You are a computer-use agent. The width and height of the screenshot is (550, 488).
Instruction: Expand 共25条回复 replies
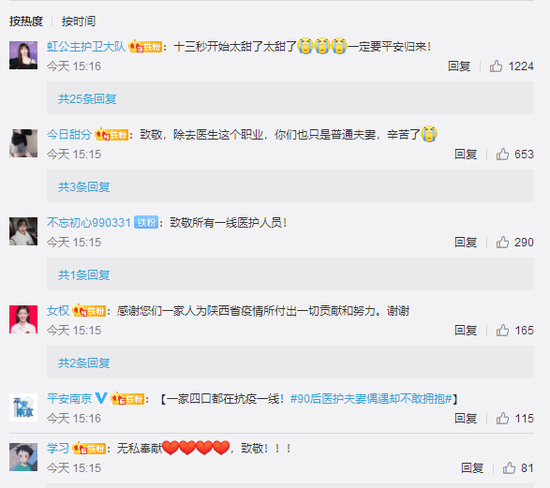point(87,99)
